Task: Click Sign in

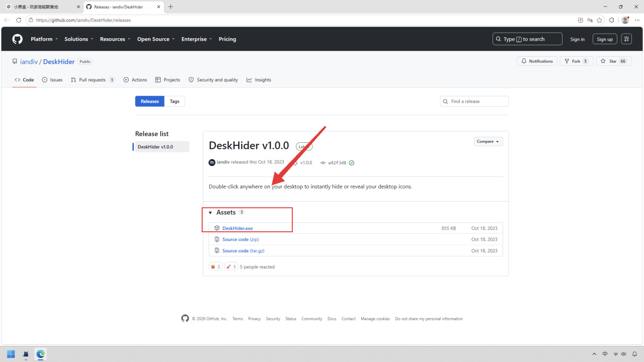Action: click(578, 39)
